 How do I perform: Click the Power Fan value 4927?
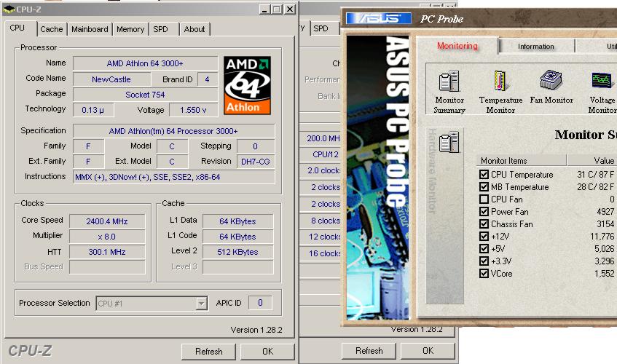[x=605, y=212]
